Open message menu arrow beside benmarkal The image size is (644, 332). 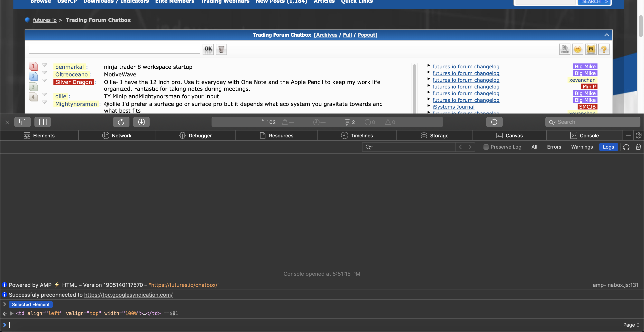pyautogui.click(x=44, y=65)
